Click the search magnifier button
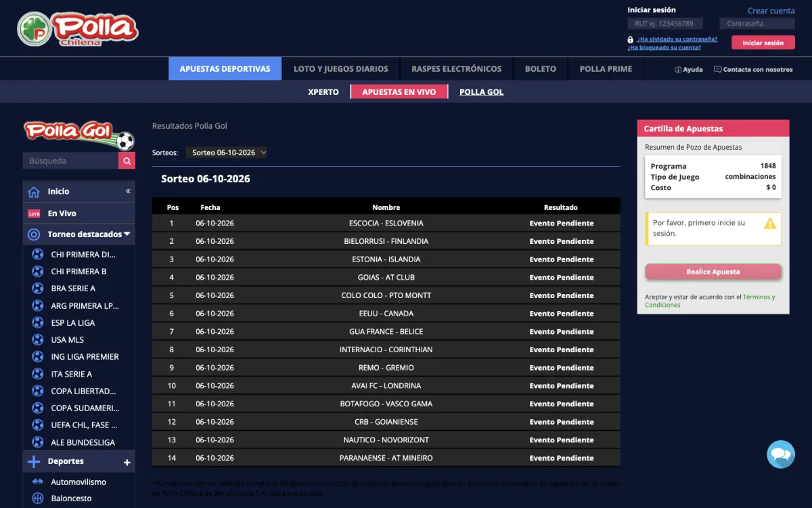 [127, 161]
